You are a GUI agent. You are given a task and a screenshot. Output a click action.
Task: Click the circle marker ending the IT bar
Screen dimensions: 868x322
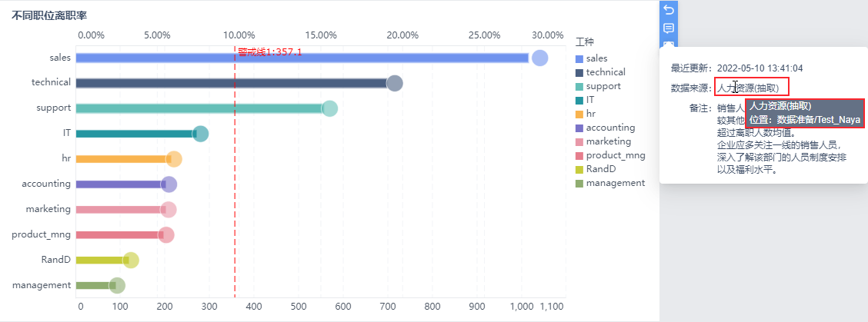point(200,134)
